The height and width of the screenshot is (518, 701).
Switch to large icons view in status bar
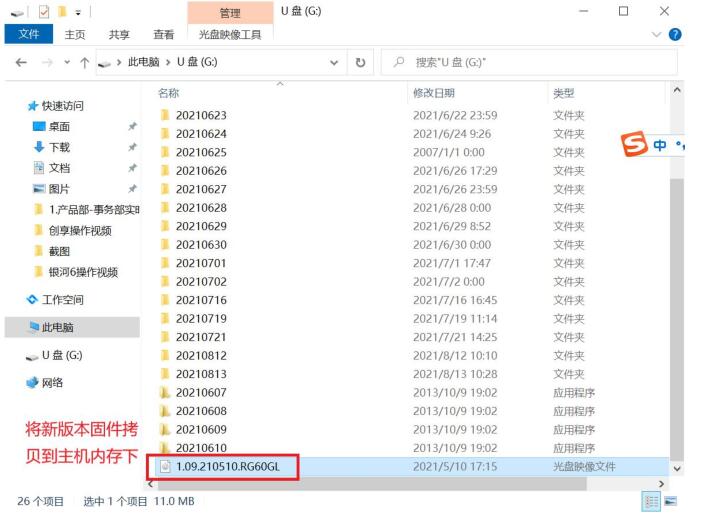coord(670,501)
